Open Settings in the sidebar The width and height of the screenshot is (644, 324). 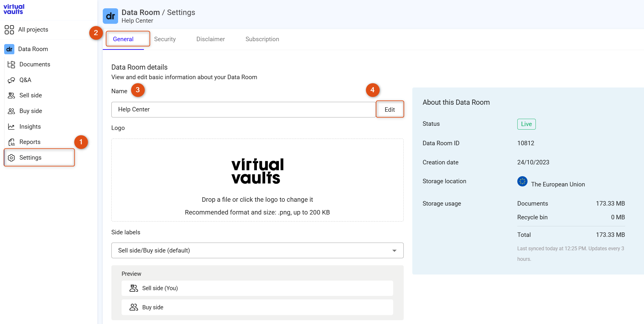(31, 158)
